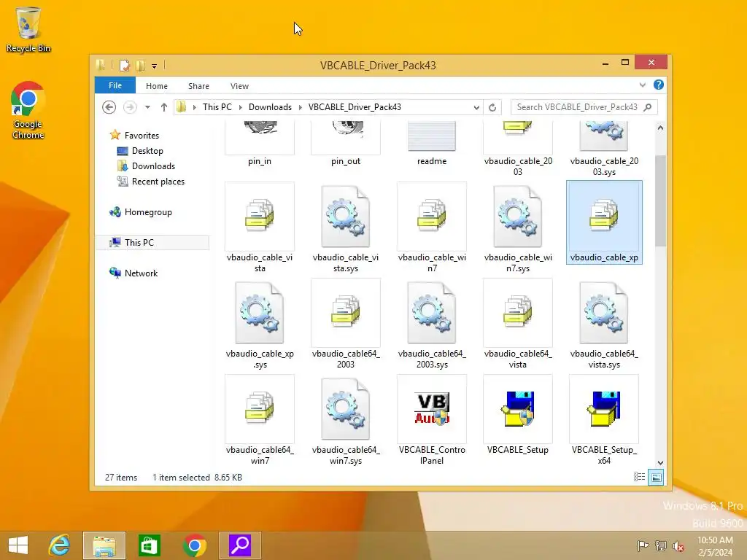Click New folder icon in title bar
The image size is (747, 560).
[x=140, y=65]
